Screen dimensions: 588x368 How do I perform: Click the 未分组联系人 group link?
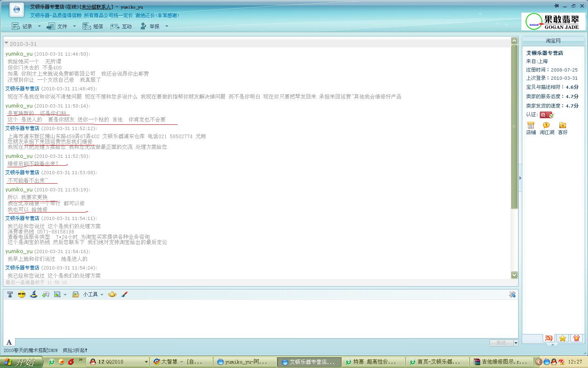[96, 7]
